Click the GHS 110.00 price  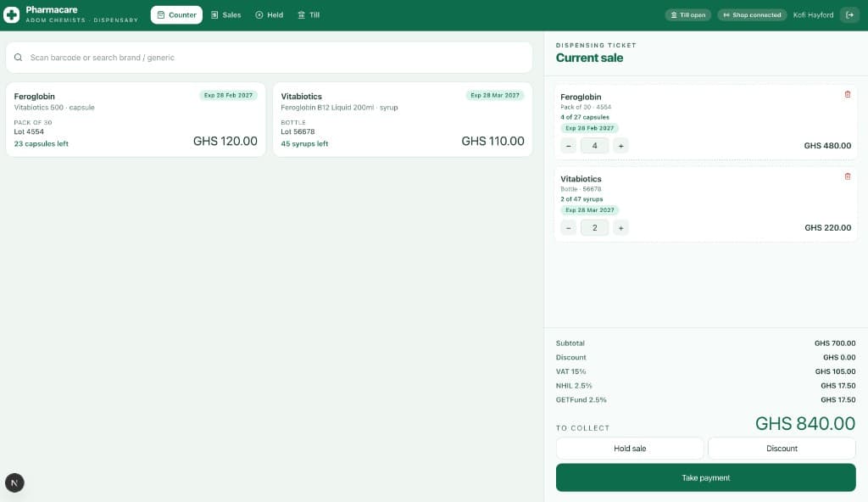pos(492,142)
